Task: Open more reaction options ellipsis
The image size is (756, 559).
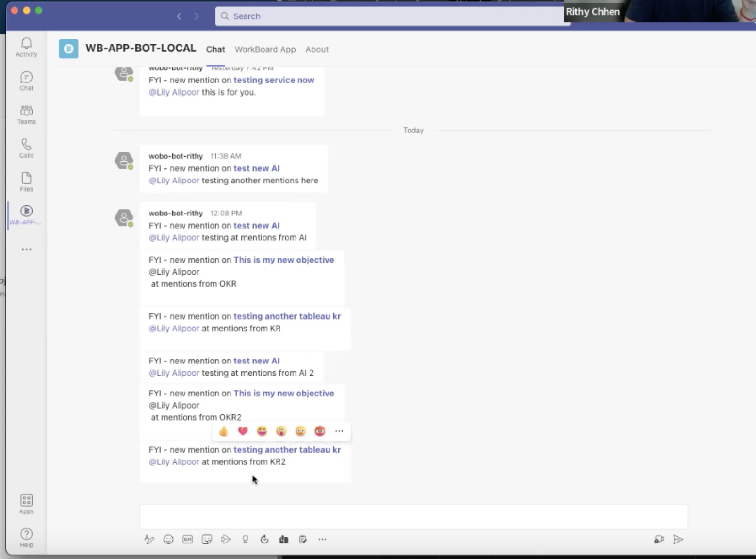Action: pyautogui.click(x=339, y=431)
